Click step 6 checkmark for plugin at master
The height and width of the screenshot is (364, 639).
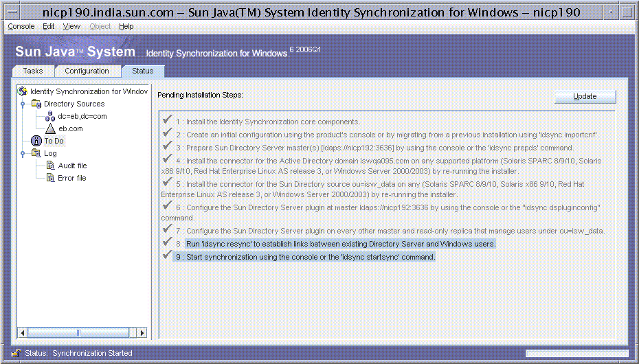[167, 205]
